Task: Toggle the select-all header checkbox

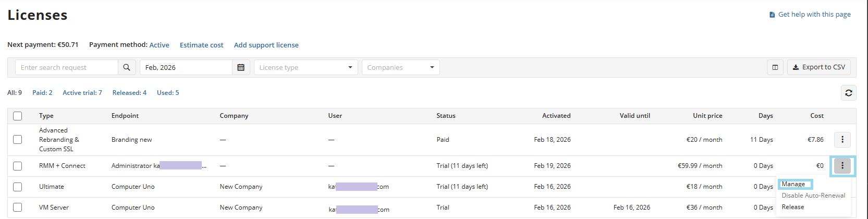Action: point(18,116)
